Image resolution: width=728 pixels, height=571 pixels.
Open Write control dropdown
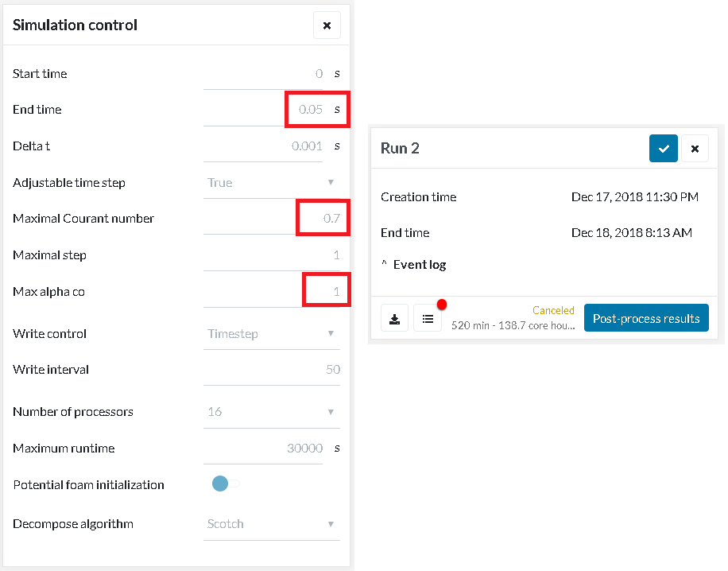click(x=271, y=333)
